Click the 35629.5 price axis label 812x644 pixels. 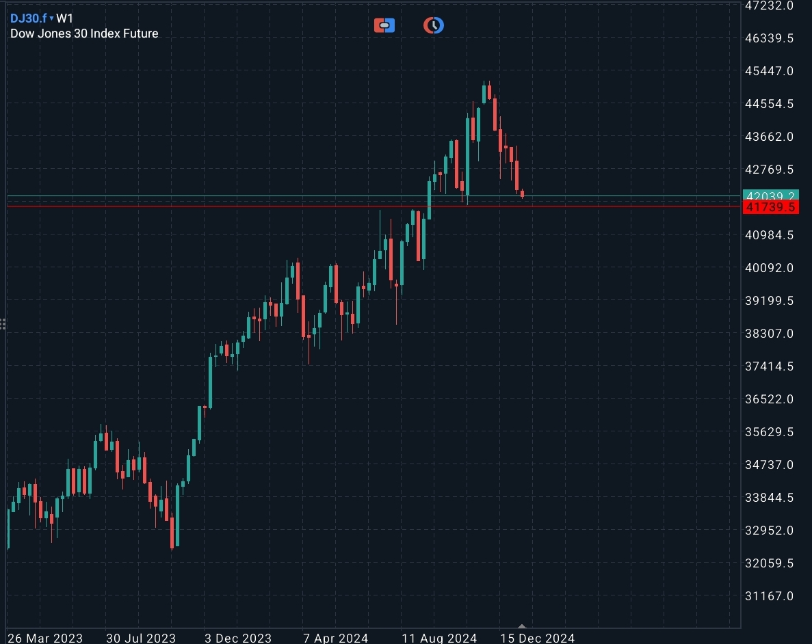pos(769,432)
